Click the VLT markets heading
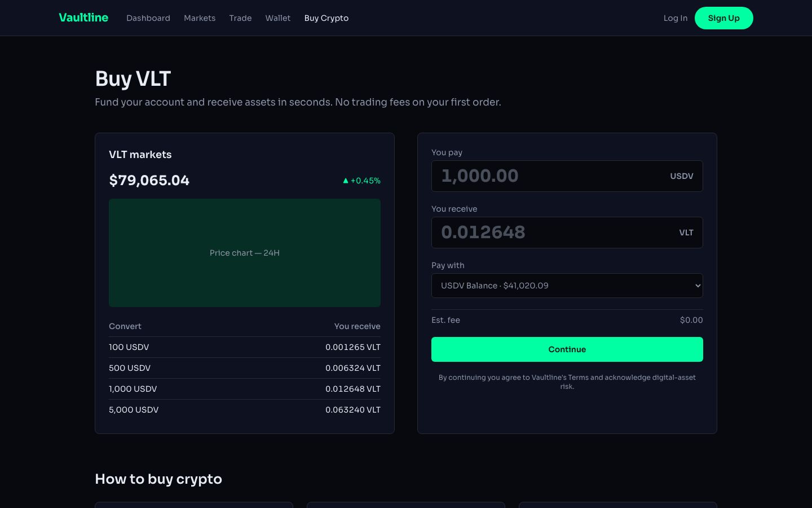Image resolution: width=812 pixels, height=508 pixels. point(140,155)
